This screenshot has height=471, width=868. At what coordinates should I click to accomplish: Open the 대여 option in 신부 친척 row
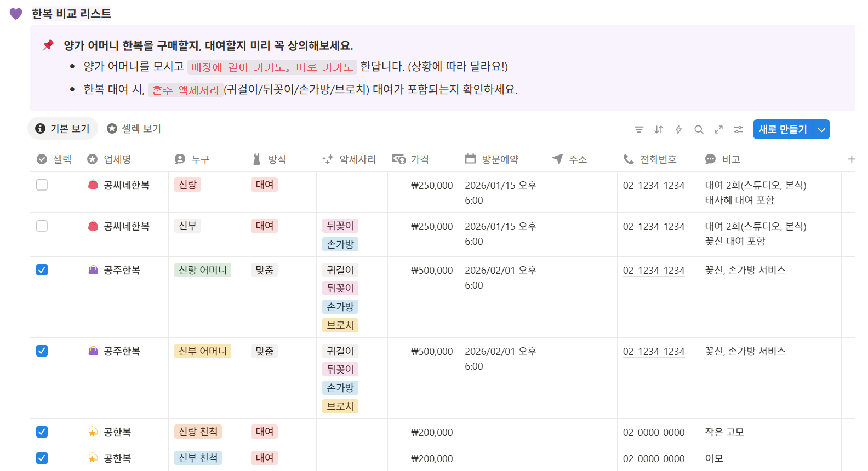coord(264,458)
